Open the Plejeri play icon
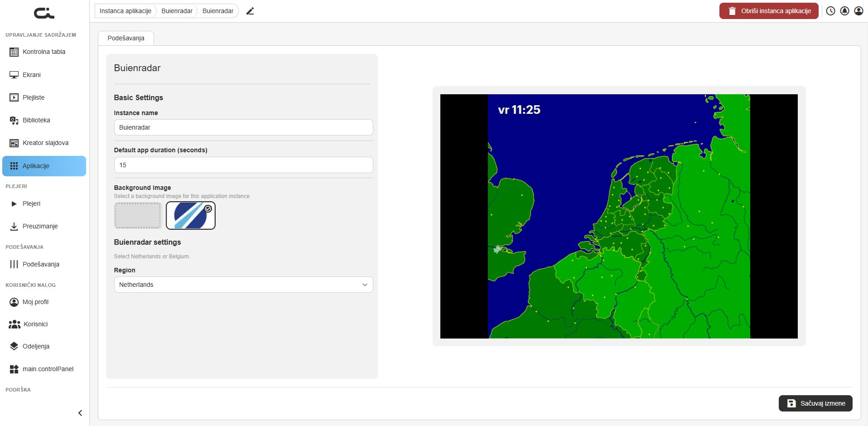The height and width of the screenshot is (426, 868). (x=14, y=204)
